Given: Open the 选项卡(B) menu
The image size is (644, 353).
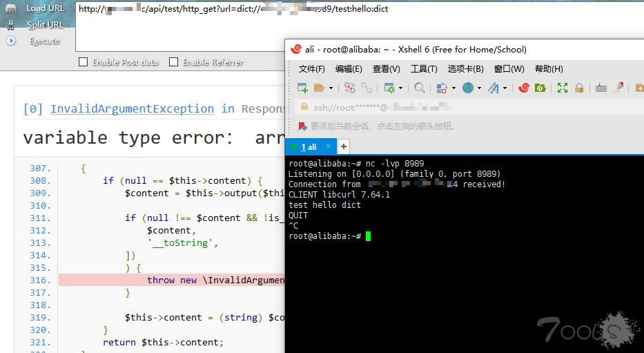Looking at the screenshot, I should pyautogui.click(x=466, y=68).
